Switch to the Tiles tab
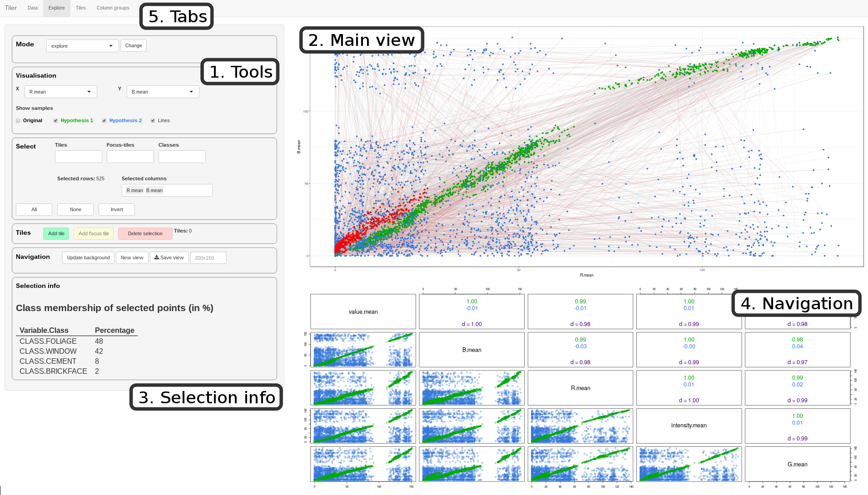The height and width of the screenshot is (495, 868). coord(81,8)
